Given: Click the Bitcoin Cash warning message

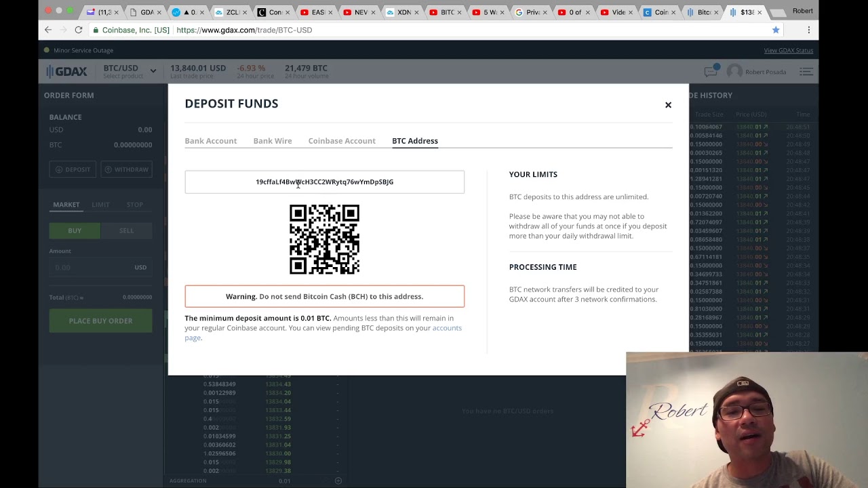Looking at the screenshot, I should click(325, 296).
